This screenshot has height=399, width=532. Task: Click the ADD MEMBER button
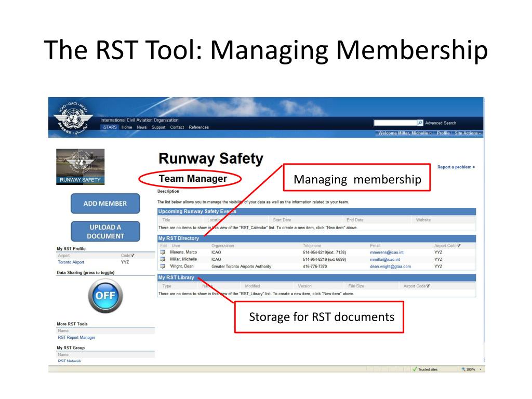(x=105, y=204)
